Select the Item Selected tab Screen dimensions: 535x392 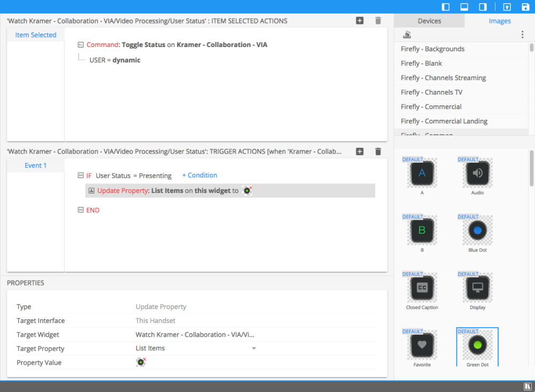coord(35,35)
